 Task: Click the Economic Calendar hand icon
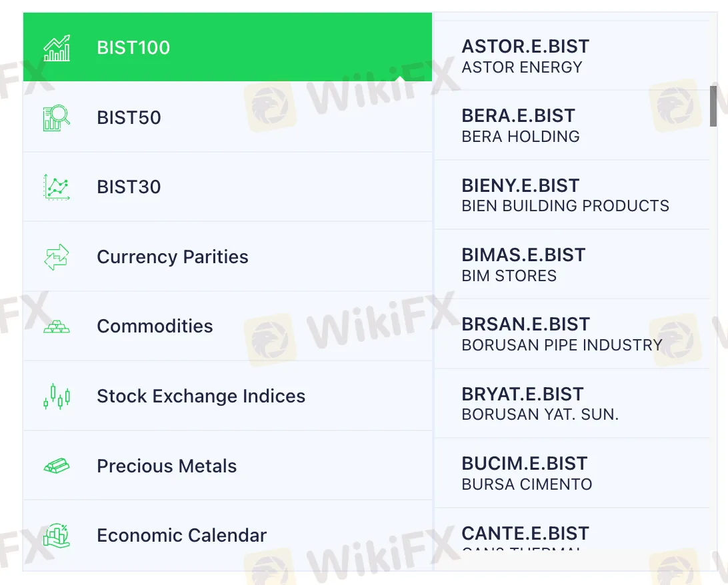(57, 535)
